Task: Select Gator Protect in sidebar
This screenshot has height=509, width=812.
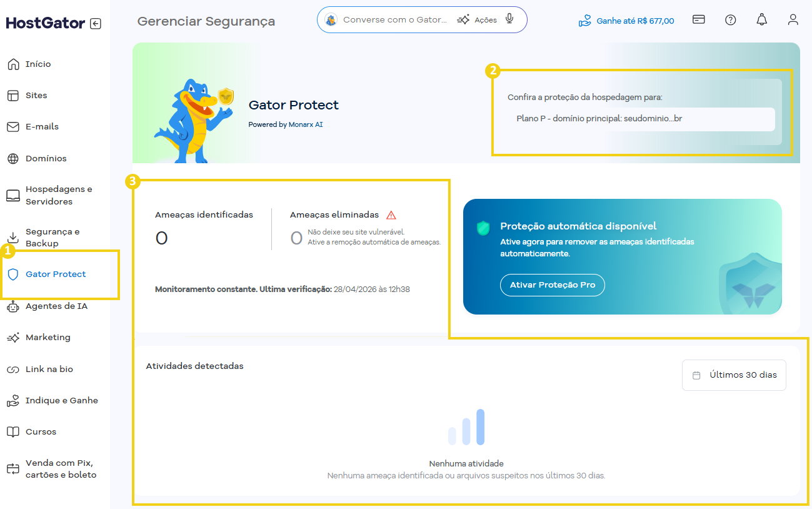Action: point(56,275)
